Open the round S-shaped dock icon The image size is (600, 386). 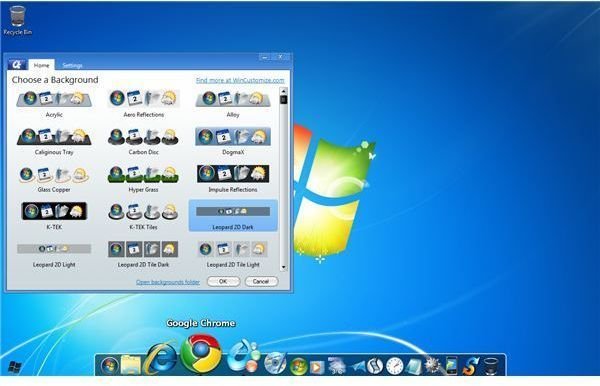(375, 366)
